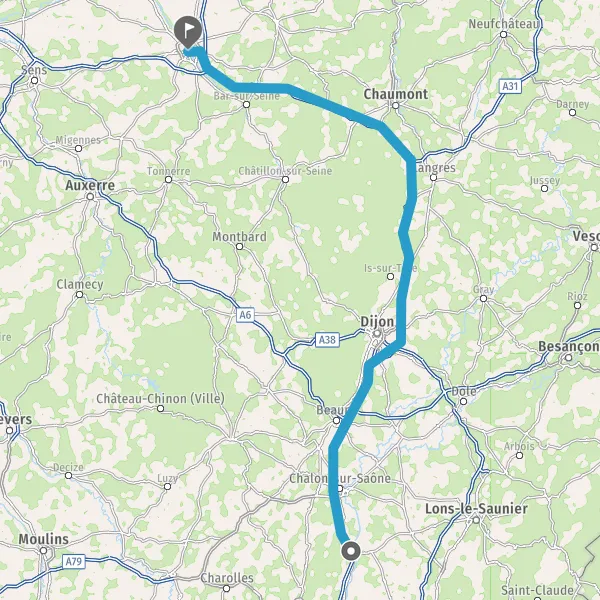
Task: Click the Châtillon-sur-Seine label
Action: (285, 171)
